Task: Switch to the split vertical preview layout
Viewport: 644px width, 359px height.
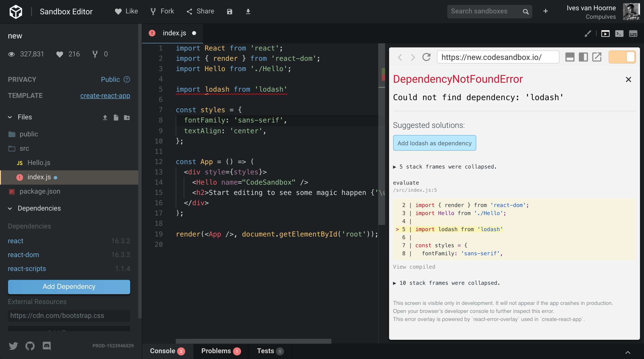Action: pyautogui.click(x=583, y=57)
